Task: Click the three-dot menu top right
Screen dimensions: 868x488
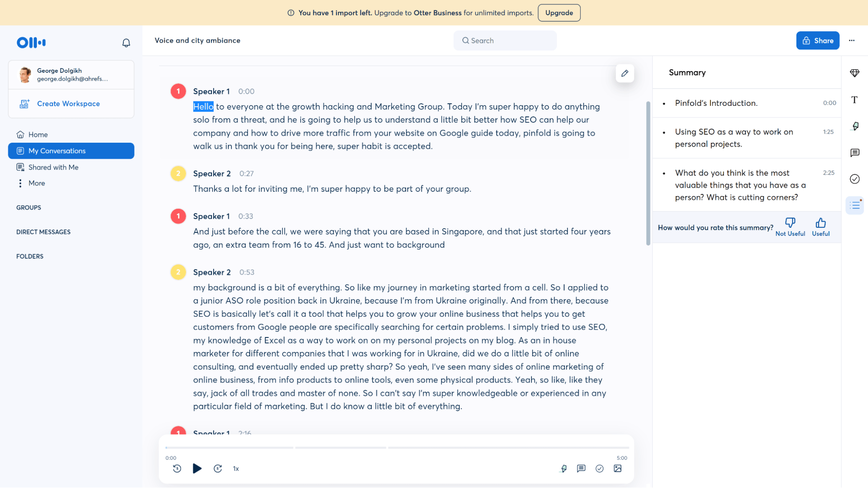Action: coord(852,40)
